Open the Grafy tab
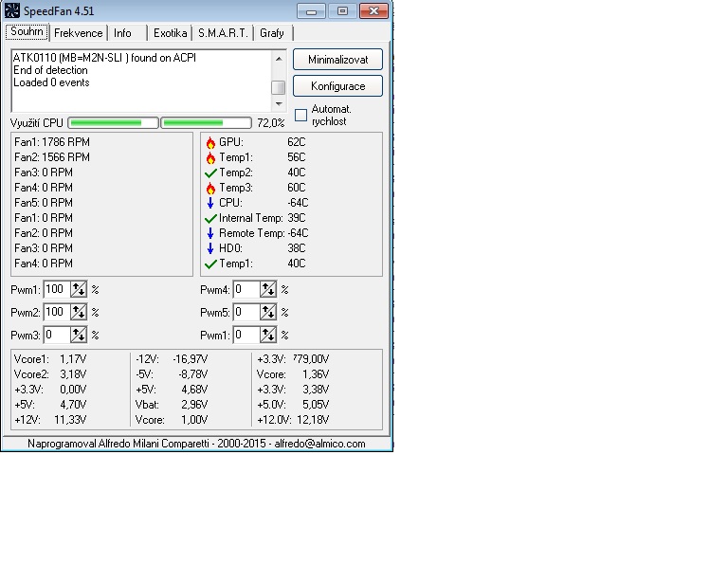Screen dimensions: 728x582 pos(272,33)
